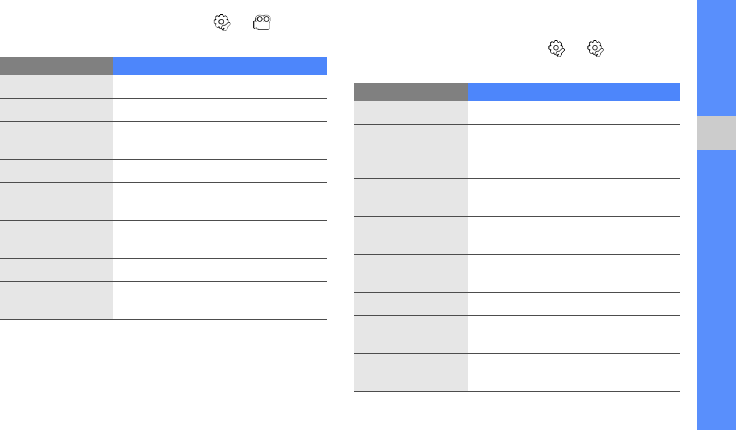Screen dimensions: 736x430
Task: Select the last gray row cell in the left table
Action: pos(56,300)
